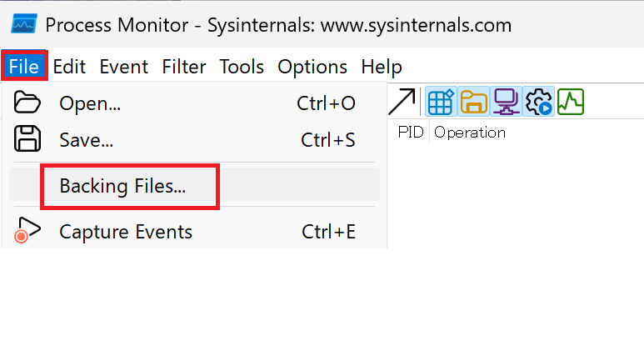Open the Event menu
Image resolution: width=644 pixels, height=351 pixels.
tap(123, 67)
